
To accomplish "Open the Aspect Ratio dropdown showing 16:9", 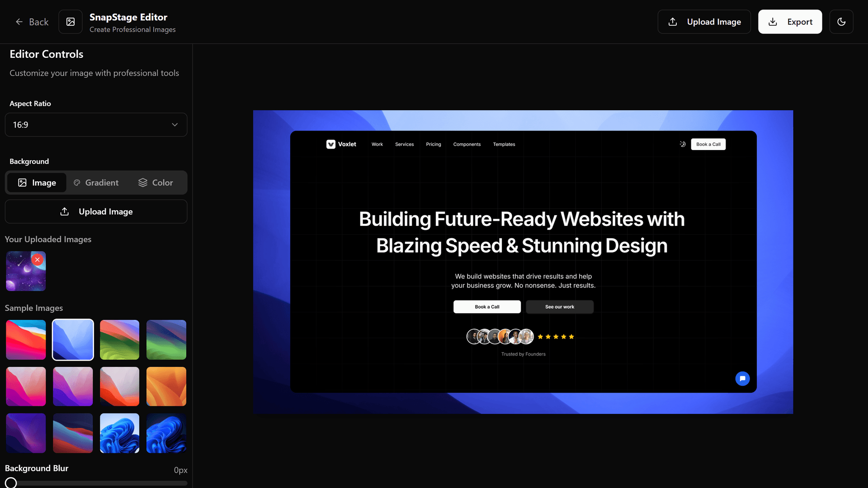I will coord(96,125).
